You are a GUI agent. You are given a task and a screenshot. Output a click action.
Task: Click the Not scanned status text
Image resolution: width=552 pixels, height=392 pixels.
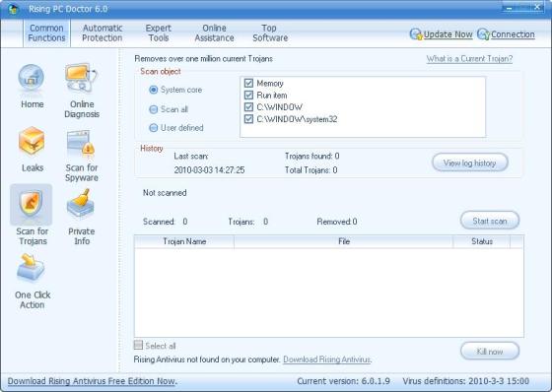click(x=165, y=193)
